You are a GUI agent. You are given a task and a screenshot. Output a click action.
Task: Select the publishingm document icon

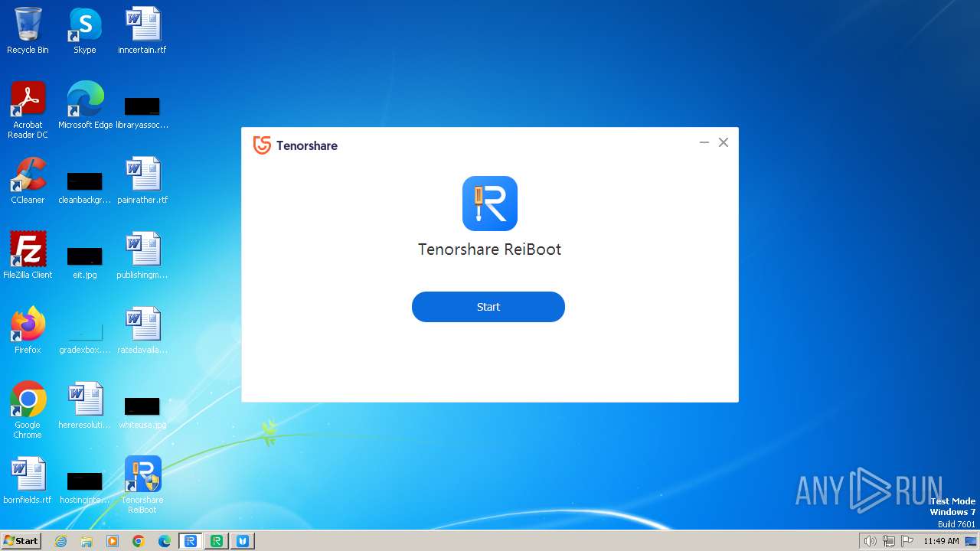(x=142, y=256)
